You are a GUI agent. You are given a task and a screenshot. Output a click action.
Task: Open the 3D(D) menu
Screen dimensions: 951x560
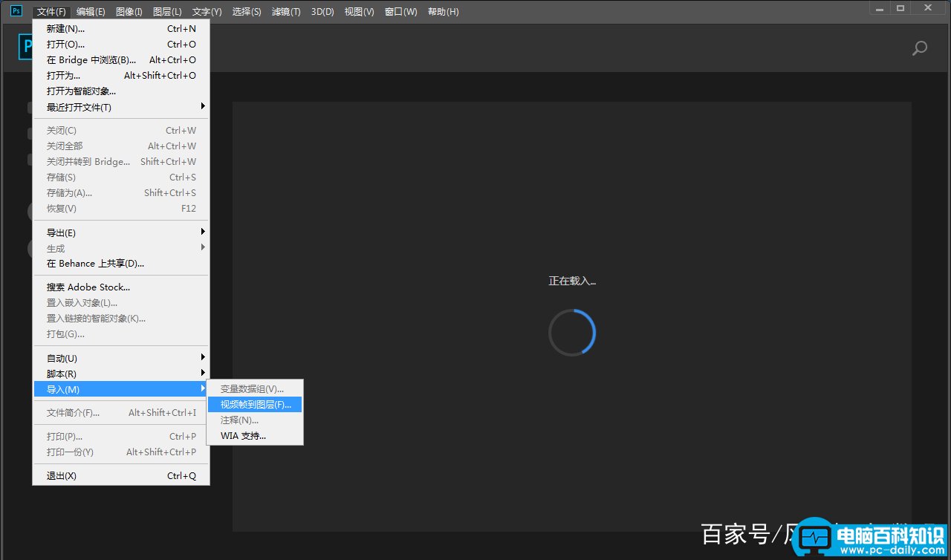[322, 12]
